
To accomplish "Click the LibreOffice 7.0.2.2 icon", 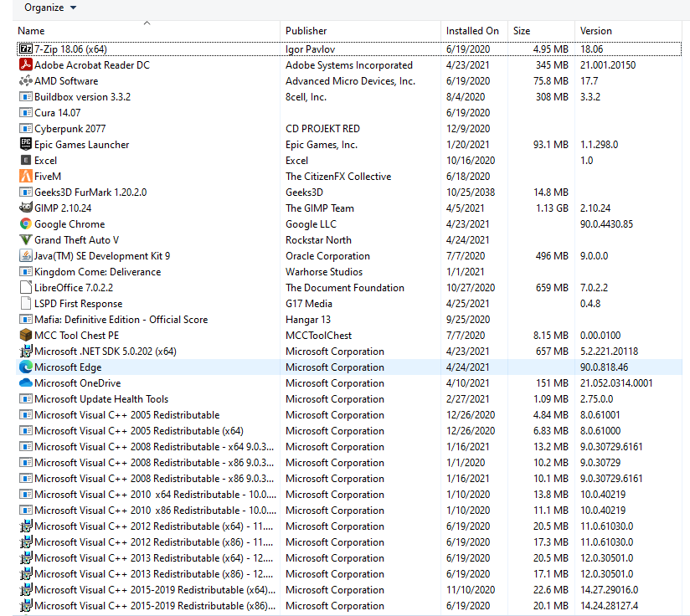I will click(x=26, y=287).
